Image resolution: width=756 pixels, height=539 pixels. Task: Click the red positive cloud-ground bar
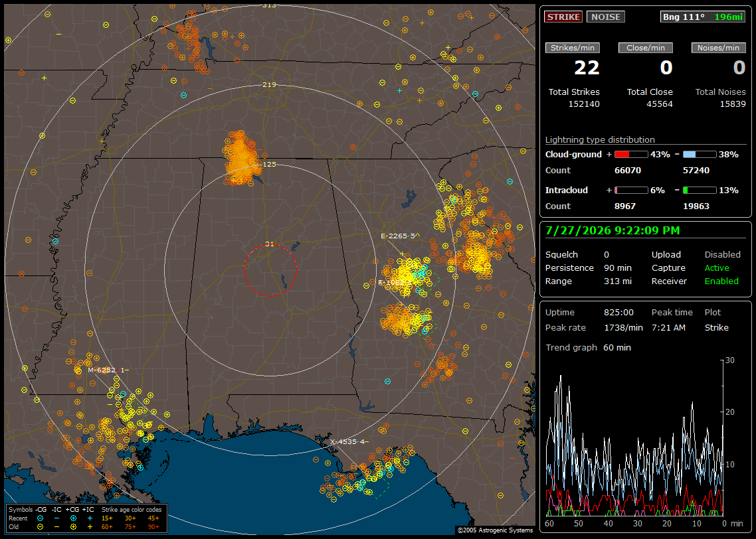click(x=631, y=155)
